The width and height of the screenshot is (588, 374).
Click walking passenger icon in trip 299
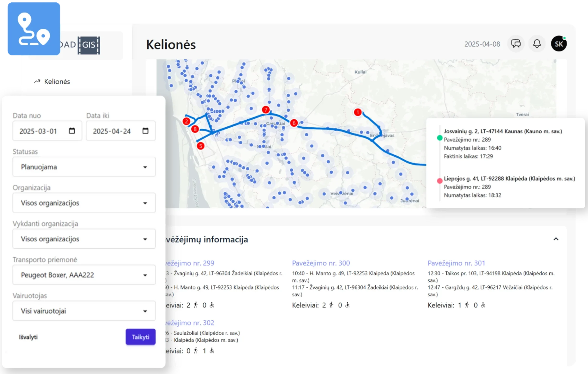[196, 305]
